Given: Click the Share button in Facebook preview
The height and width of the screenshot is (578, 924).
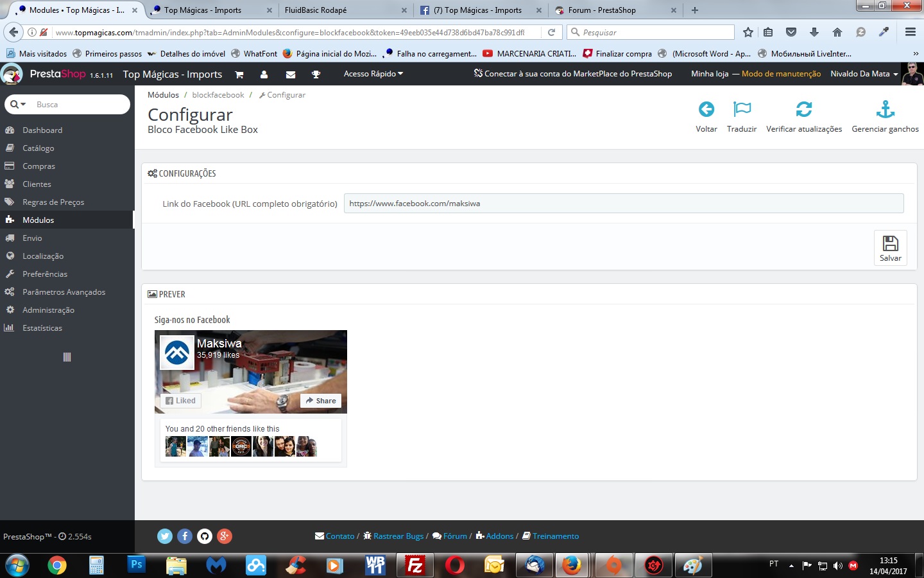Looking at the screenshot, I should tap(321, 401).
